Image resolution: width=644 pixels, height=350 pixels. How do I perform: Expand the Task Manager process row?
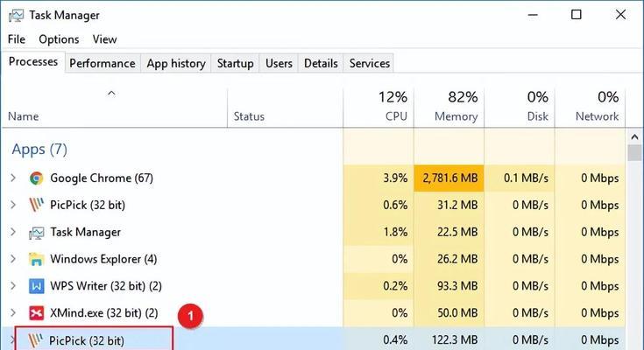pos(13,232)
